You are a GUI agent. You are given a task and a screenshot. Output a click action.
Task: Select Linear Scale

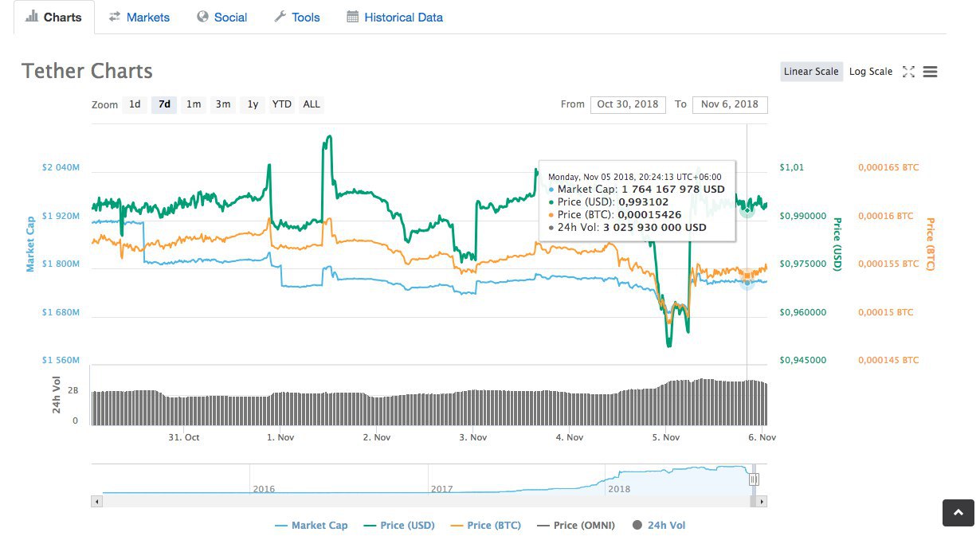pos(811,72)
